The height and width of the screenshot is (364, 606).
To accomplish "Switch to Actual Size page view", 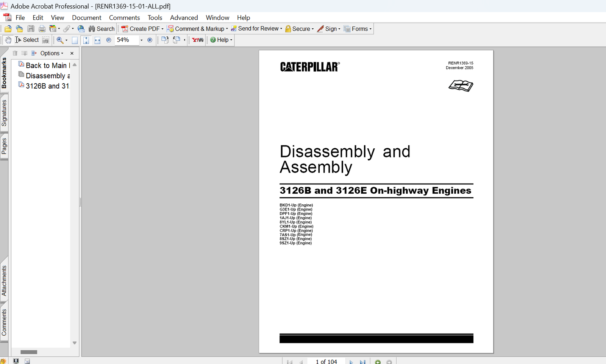I will point(75,40).
